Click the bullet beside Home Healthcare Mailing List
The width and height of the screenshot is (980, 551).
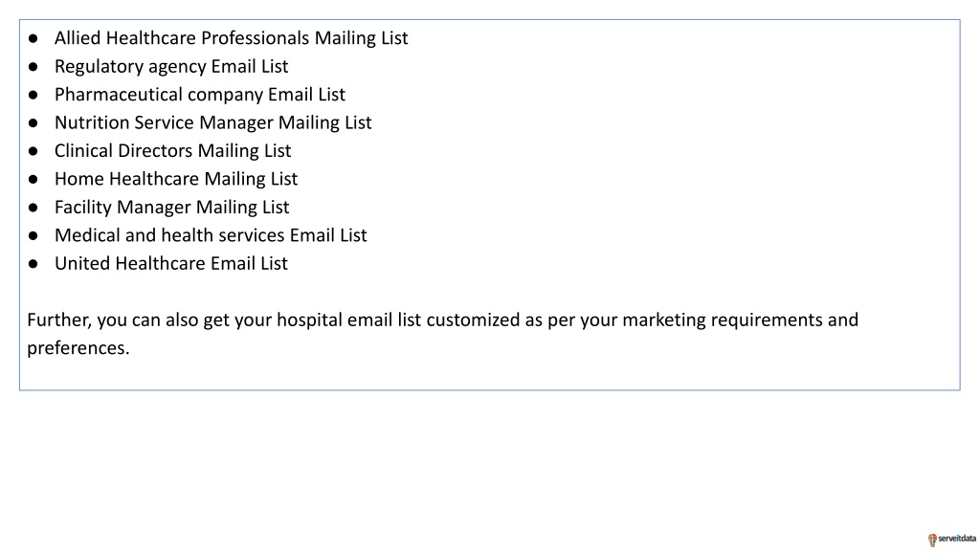[33, 179]
